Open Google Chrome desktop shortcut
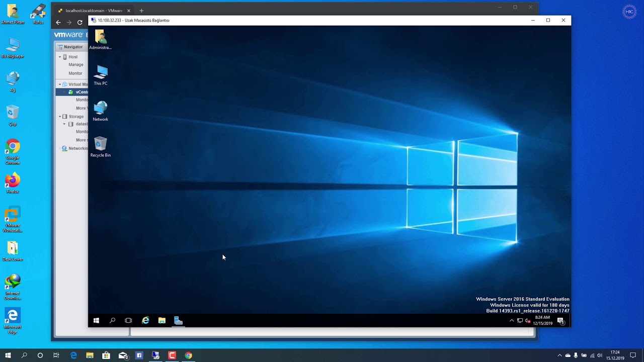This screenshot has width=644, height=362. pos(13,152)
